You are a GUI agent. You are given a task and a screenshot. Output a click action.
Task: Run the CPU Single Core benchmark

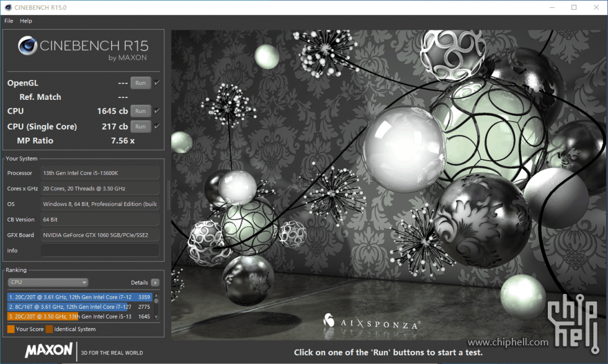pyautogui.click(x=140, y=127)
